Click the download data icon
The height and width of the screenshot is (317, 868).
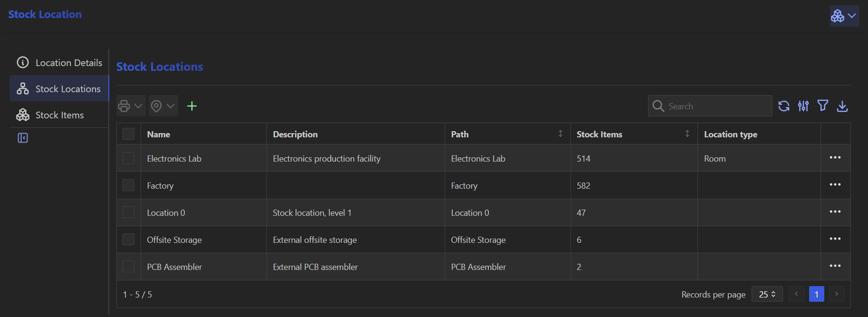842,106
